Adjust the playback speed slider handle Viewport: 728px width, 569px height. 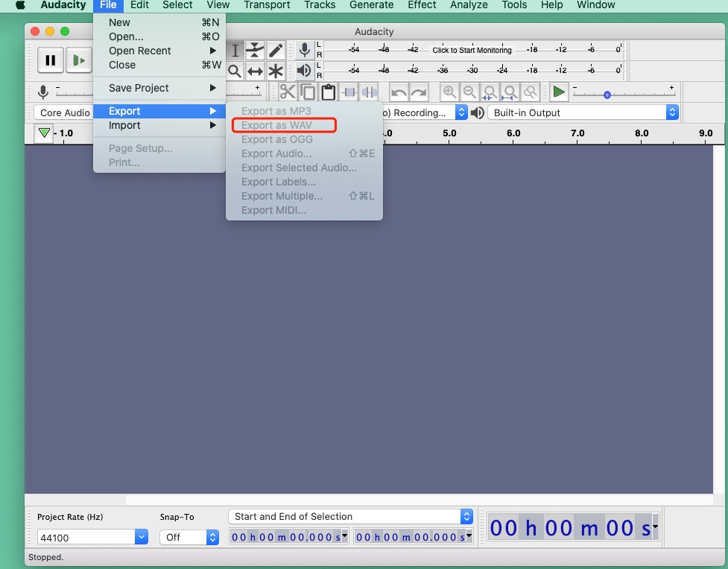pyautogui.click(x=607, y=95)
